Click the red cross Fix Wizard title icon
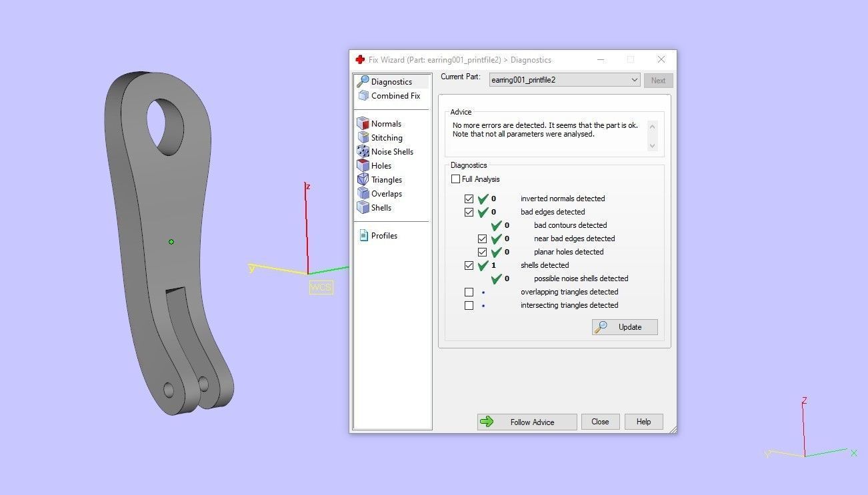The image size is (868, 495). click(360, 59)
